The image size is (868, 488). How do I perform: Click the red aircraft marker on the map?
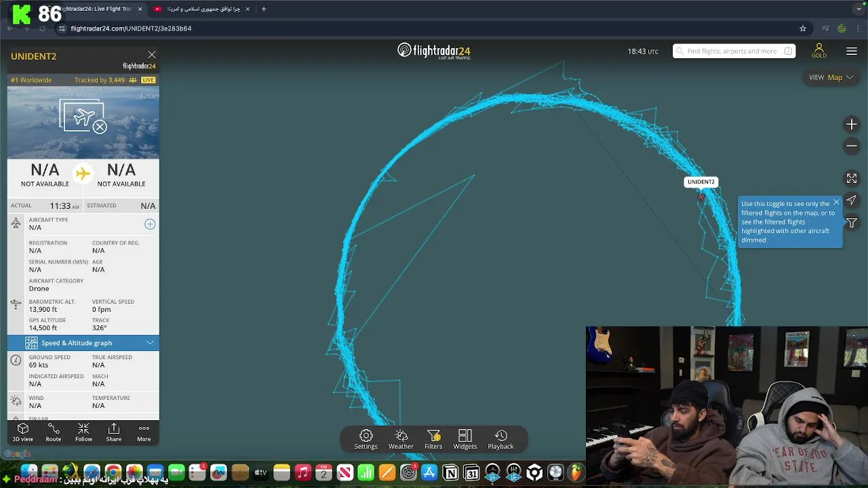coord(701,197)
